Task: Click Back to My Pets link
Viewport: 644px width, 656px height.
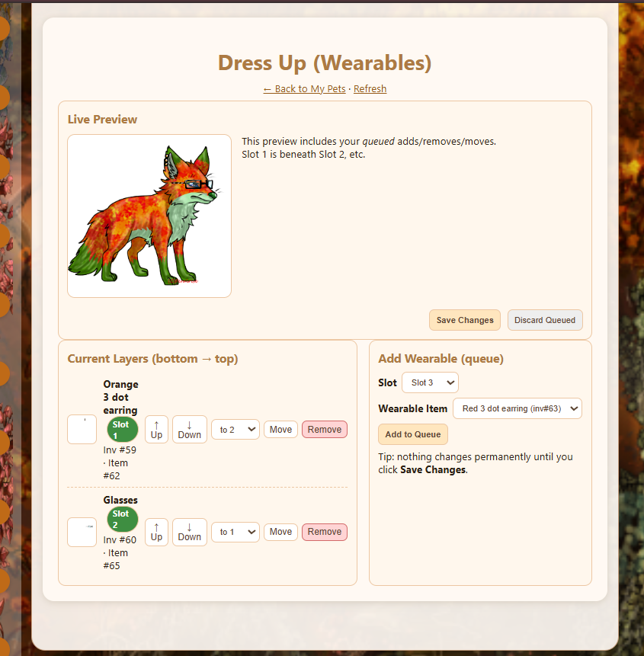Action: tap(304, 89)
